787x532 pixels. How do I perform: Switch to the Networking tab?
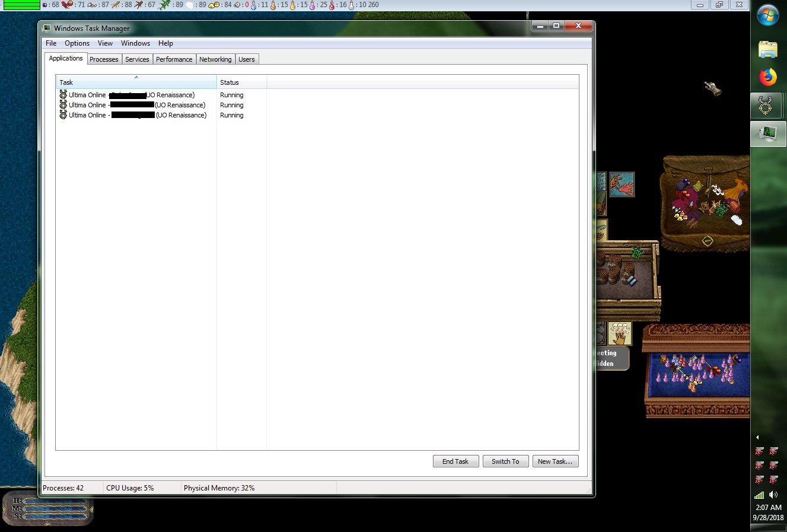215,59
